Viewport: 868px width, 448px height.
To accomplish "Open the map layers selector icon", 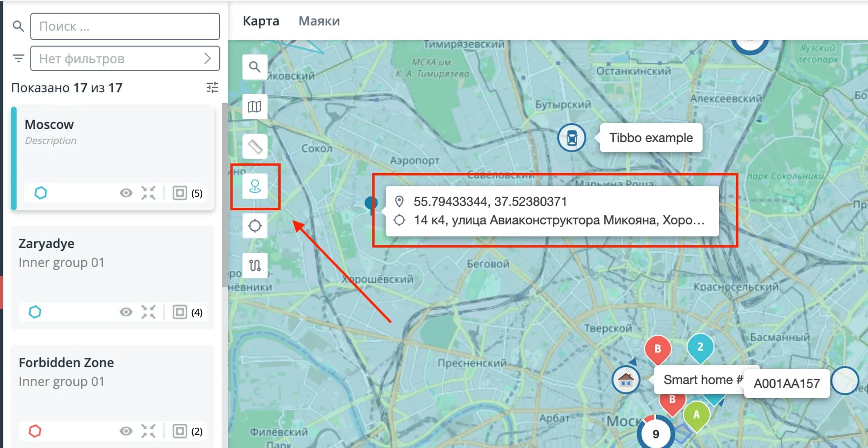I will 255,107.
